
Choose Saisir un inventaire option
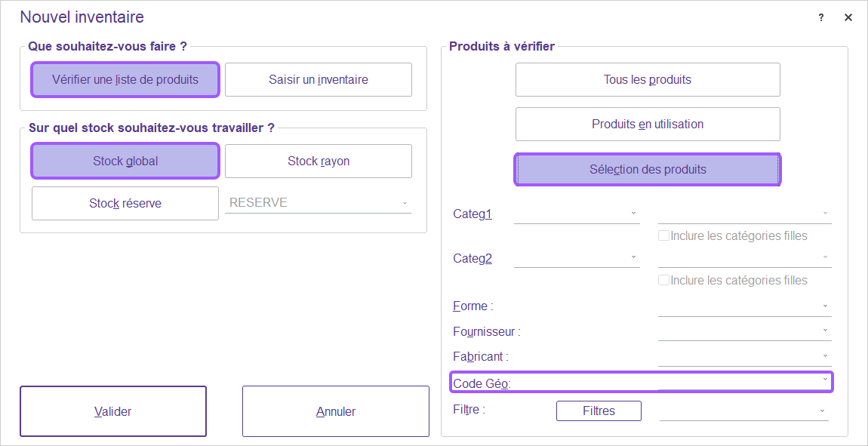319,80
